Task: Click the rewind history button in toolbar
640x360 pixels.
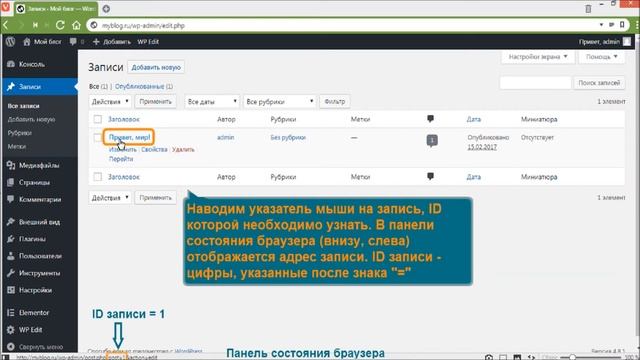Action: tap(36, 25)
